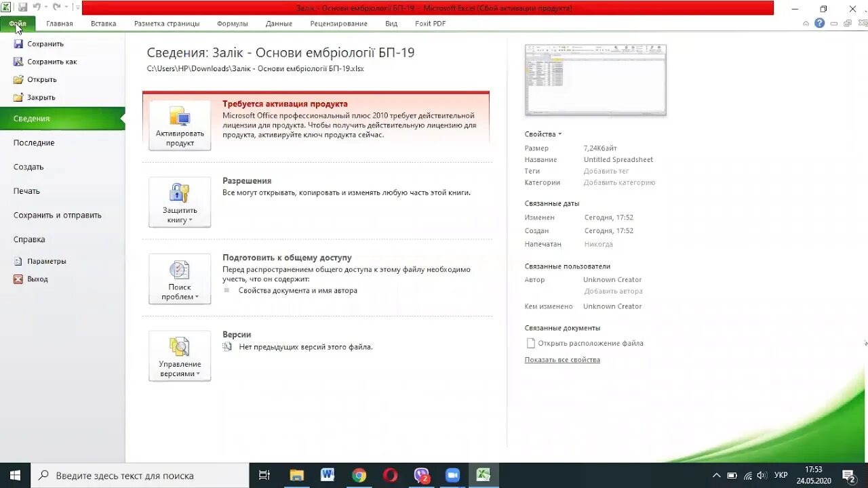The height and width of the screenshot is (488, 868).
Task: Click the УКР language indicator
Action: click(781, 475)
